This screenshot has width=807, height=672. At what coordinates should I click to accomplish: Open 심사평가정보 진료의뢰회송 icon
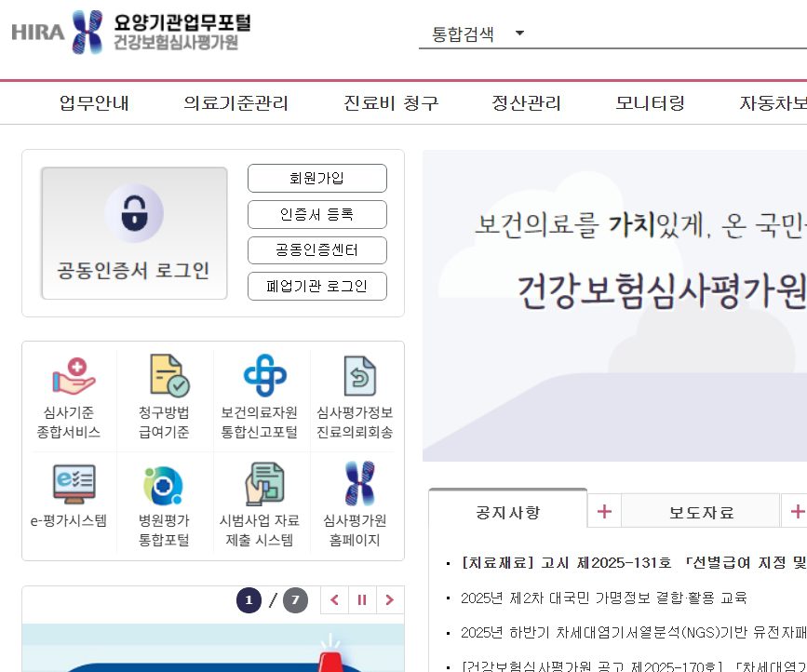(355, 397)
